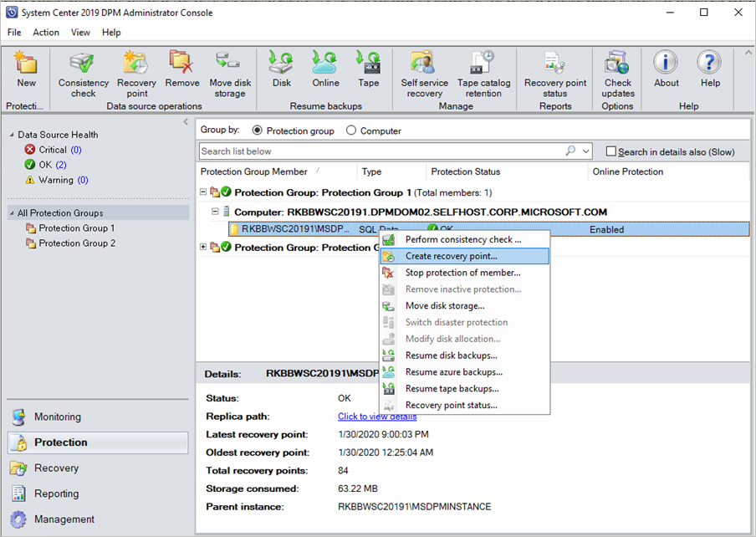
Task: Expand the second Protection Group node
Action: coord(203,247)
